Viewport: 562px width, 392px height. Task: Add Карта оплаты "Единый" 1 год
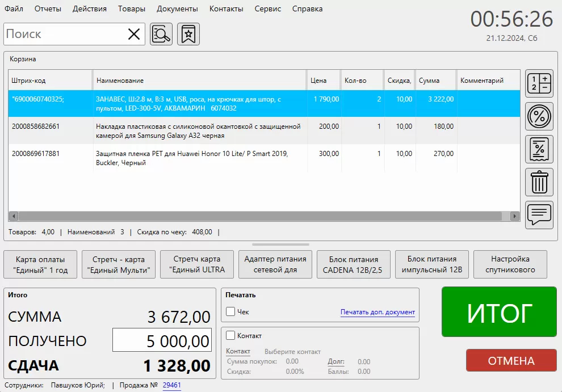pyautogui.click(x=40, y=264)
